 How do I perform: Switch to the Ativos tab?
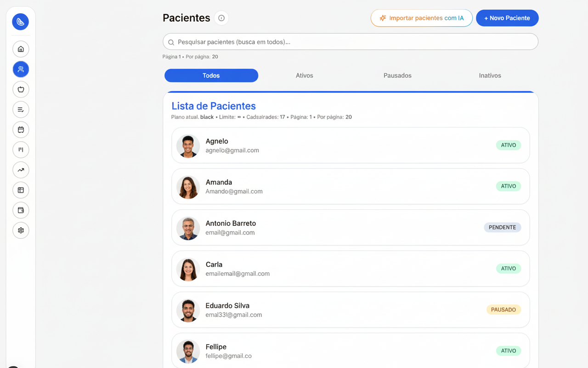pos(304,75)
